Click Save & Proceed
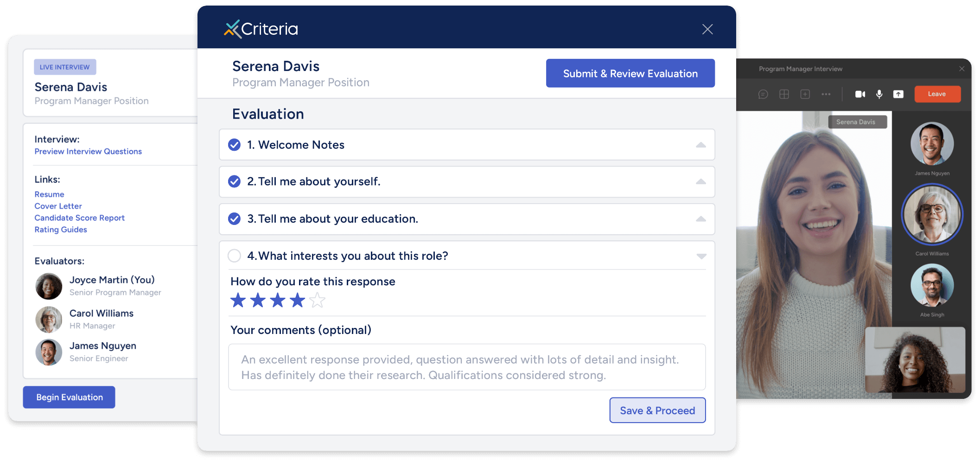980x462 pixels. (657, 410)
